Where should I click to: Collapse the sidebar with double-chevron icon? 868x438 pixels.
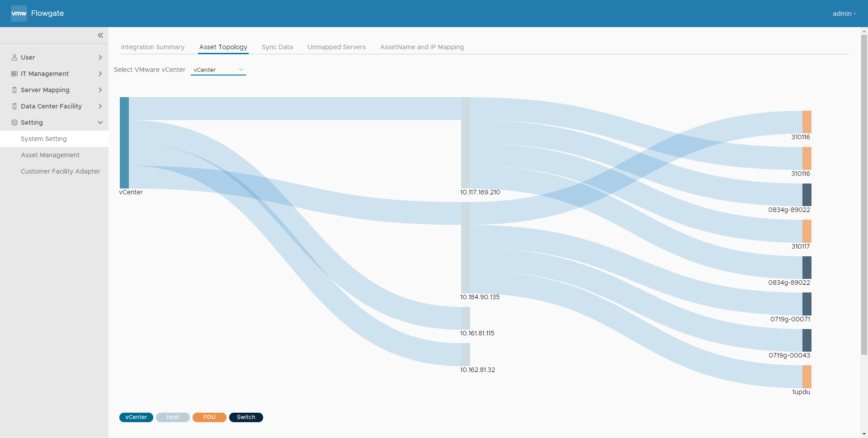pos(100,35)
